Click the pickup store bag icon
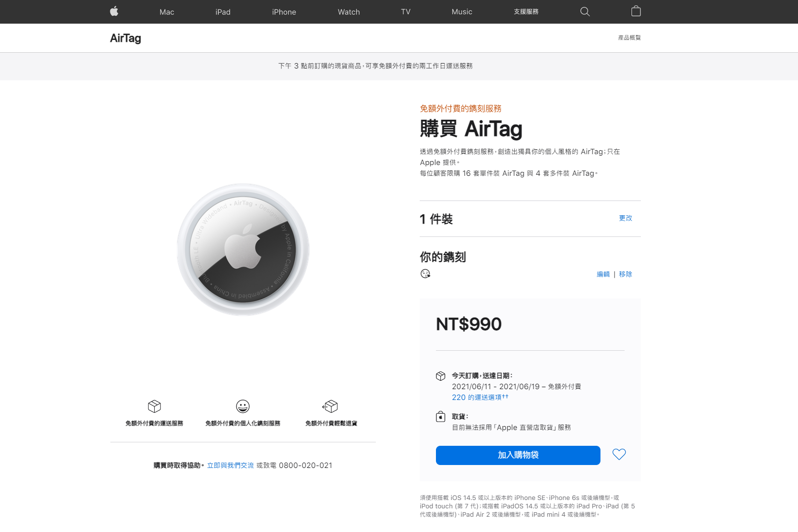The width and height of the screenshot is (798, 532). pyautogui.click(x=441, y=417)
